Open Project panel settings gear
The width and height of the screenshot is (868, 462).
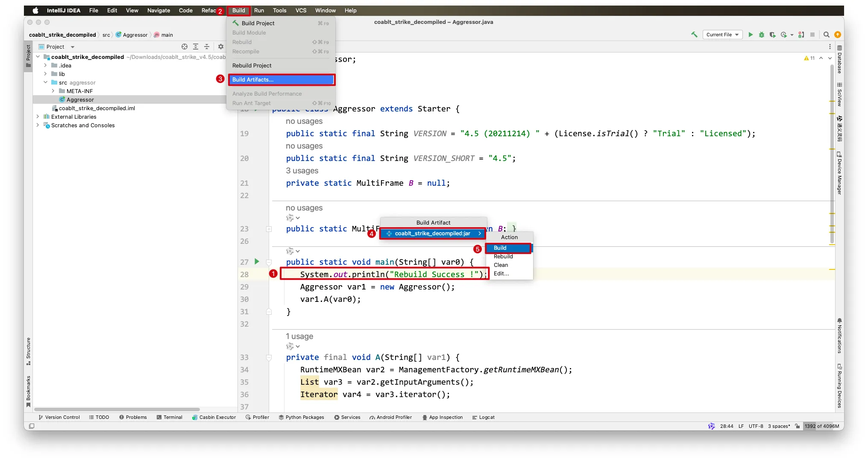(221, 47)
